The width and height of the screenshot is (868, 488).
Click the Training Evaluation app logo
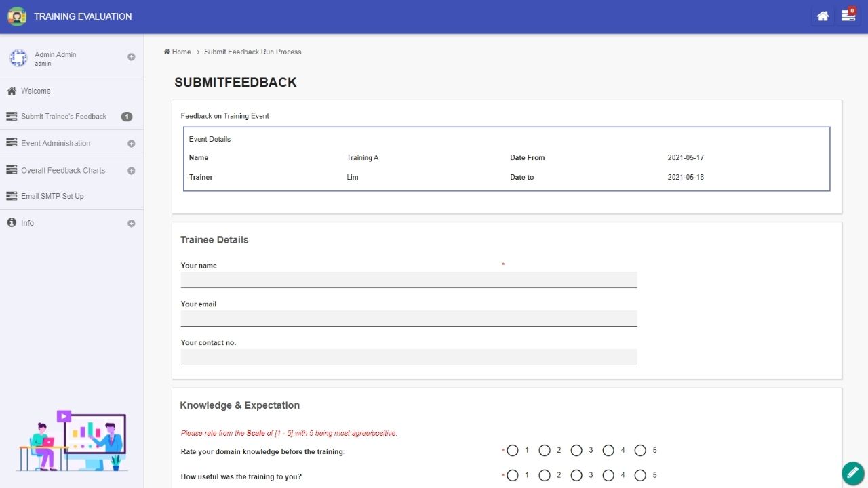pos(17,16)
